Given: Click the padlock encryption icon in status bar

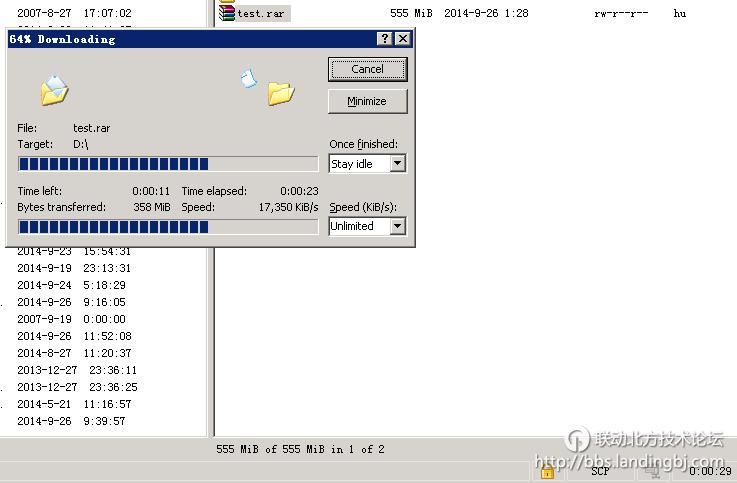Looking at the screenshot, I should [548, 470].
